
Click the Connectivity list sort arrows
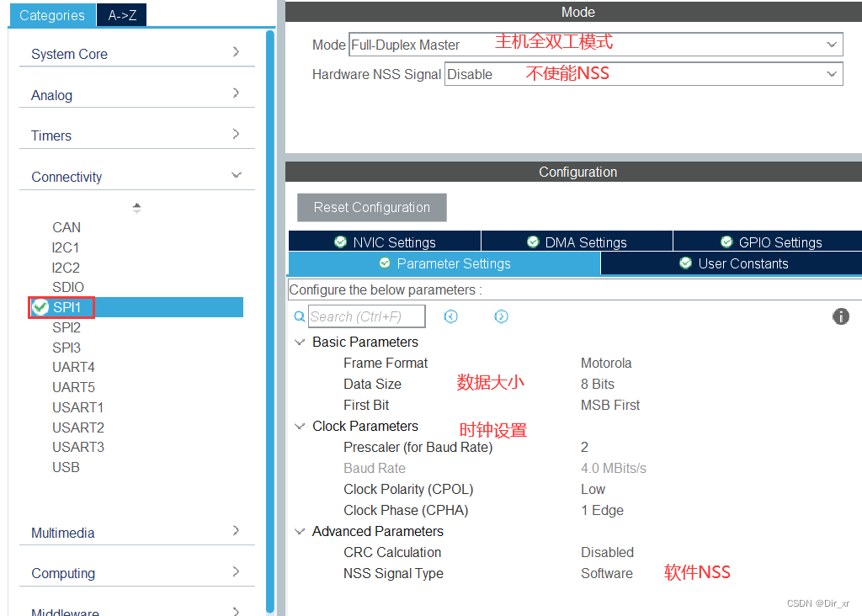click(x=137, y=208)
